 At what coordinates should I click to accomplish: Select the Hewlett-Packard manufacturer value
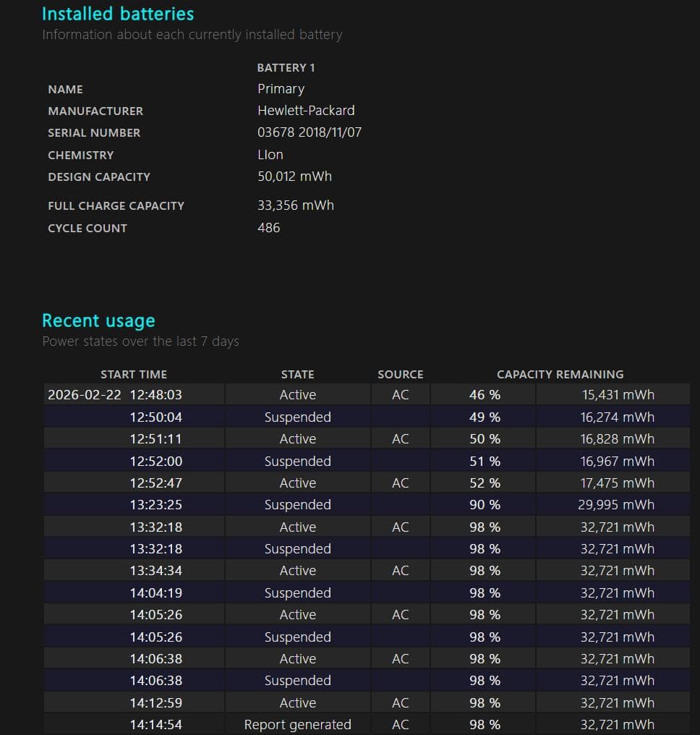[x=306, y=111]
